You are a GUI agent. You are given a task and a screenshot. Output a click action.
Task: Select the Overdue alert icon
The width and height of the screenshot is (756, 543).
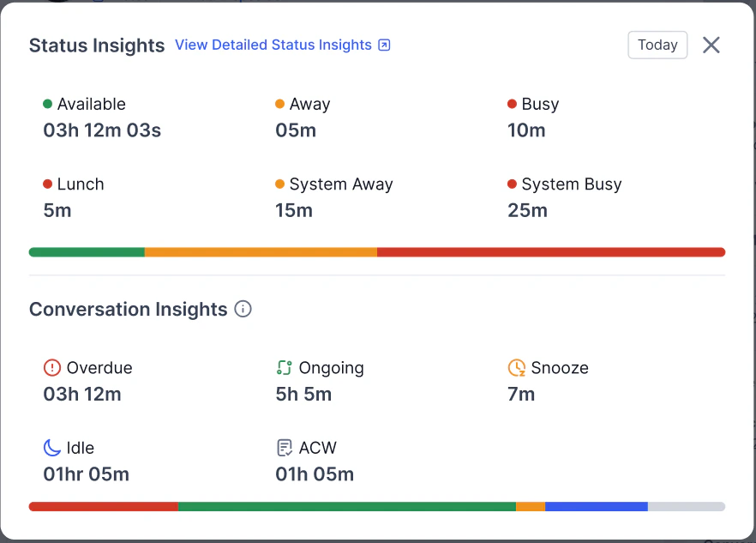click(53, 367)
